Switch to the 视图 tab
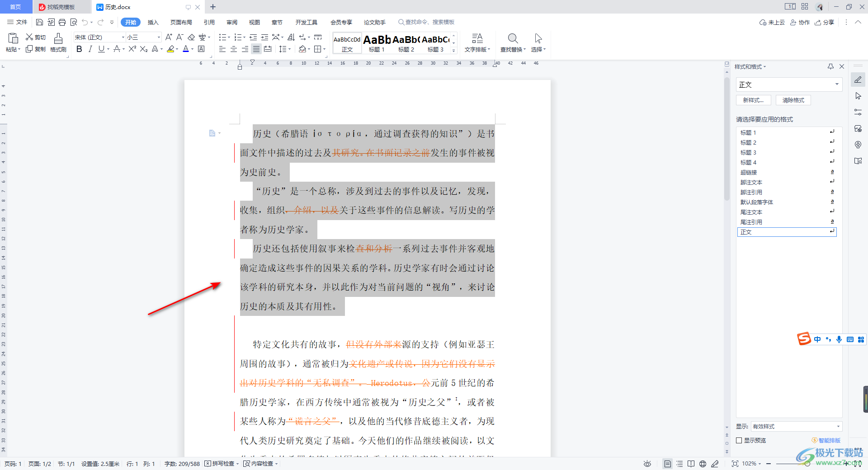This screenshot has height=470, width=868. coord(255,22)
